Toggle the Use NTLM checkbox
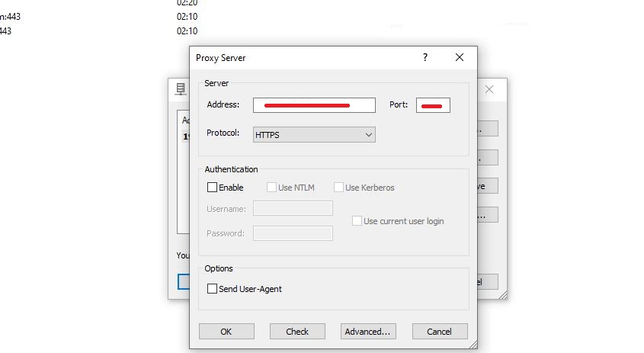 tap(271, 188)
